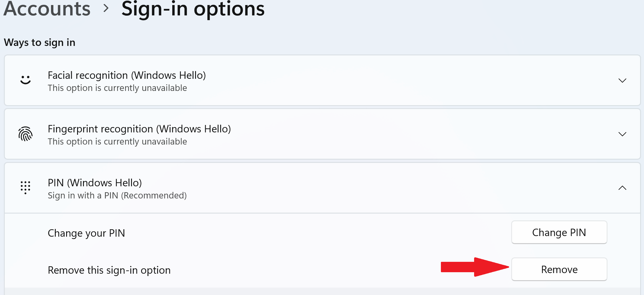Viewport: 644px width, 295px height.
Task: Click the smiley face Facial recognition icon
Action: pyautogui.click(x=25, y=80)
